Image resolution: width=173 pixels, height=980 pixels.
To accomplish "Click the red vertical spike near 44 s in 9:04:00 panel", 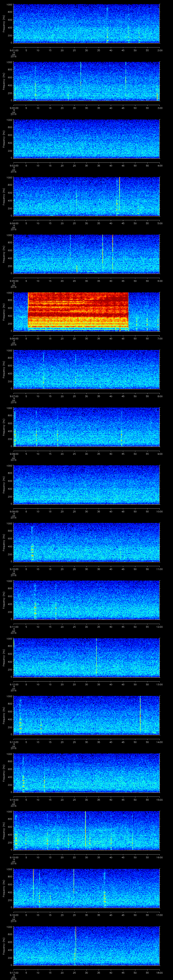I will click(x=119, y=194).
